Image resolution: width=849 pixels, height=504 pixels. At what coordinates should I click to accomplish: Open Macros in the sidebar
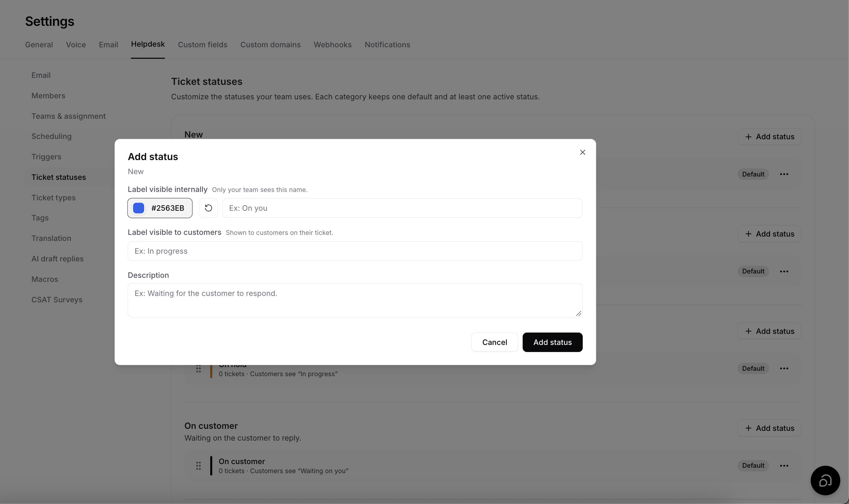coord(45,279)
